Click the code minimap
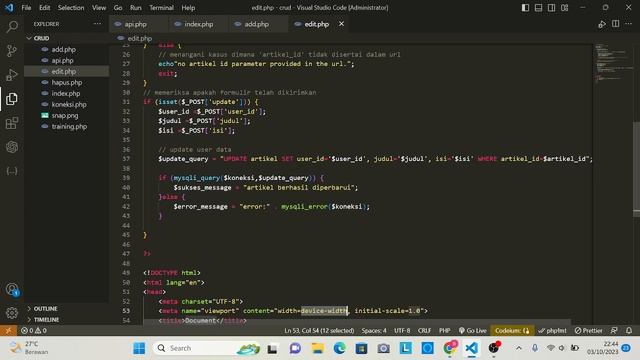Viewport: 640px width, 360px height. 612,63
